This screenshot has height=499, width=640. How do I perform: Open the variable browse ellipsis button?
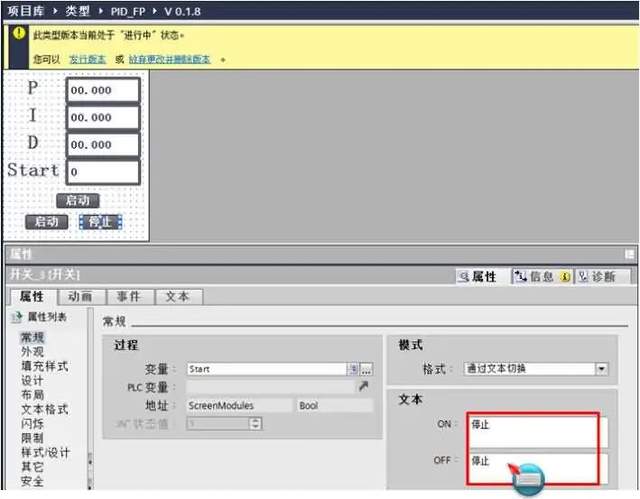[x=366, y=370]
